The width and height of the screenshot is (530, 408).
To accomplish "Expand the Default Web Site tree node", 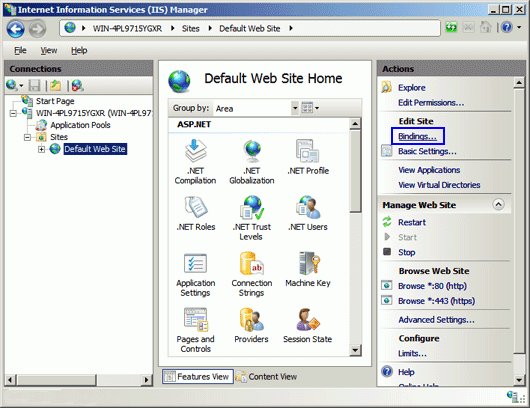I will point(41,149).
